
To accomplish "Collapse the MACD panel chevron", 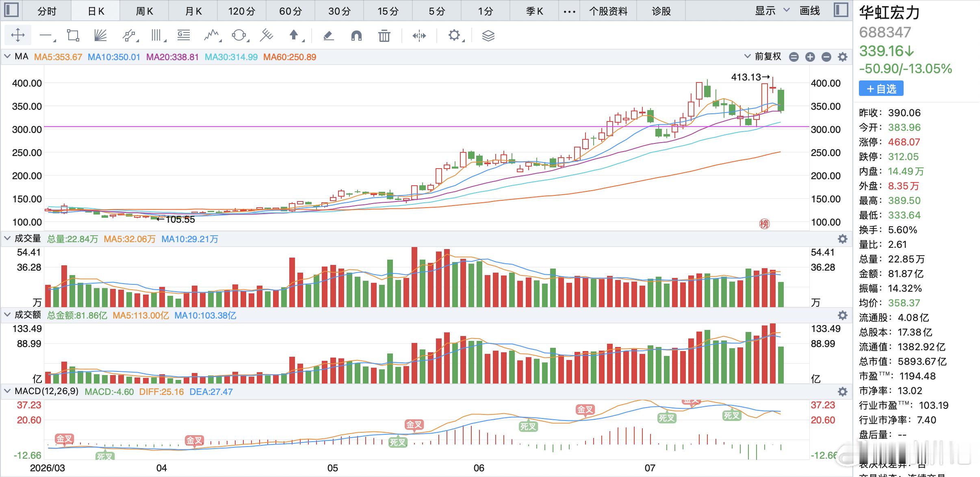I will coord(7,391).
